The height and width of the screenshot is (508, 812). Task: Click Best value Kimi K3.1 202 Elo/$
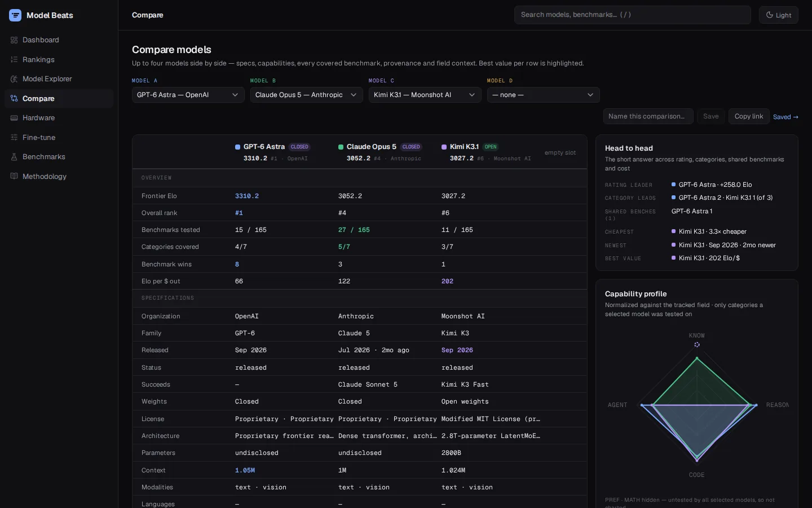tap(705, 258)
